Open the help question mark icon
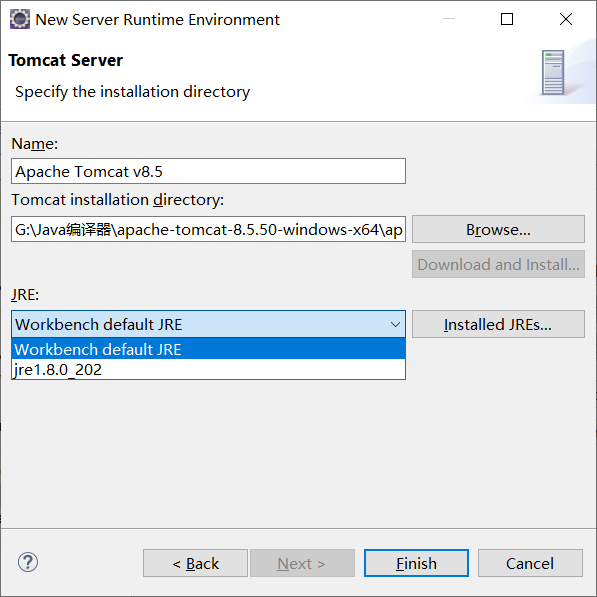 pos(28,562)
